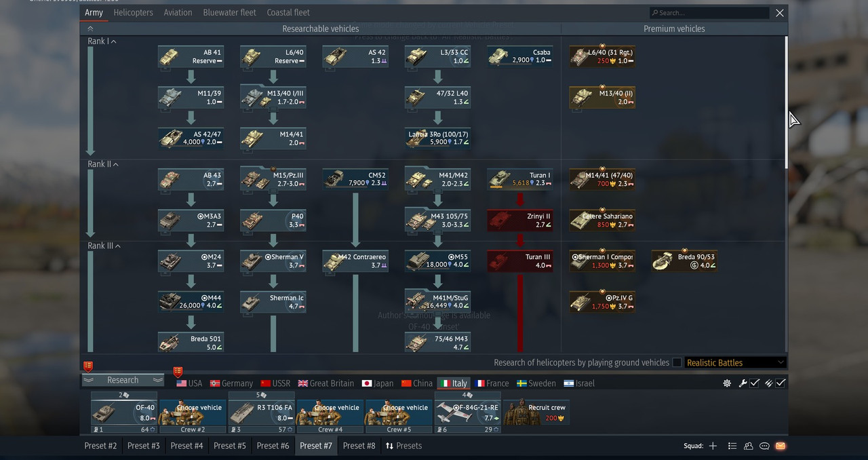The height and width of the screenshot is (460, 868).
Task: Select the M42 Contraereo card
Action: [x=355, y=261]
